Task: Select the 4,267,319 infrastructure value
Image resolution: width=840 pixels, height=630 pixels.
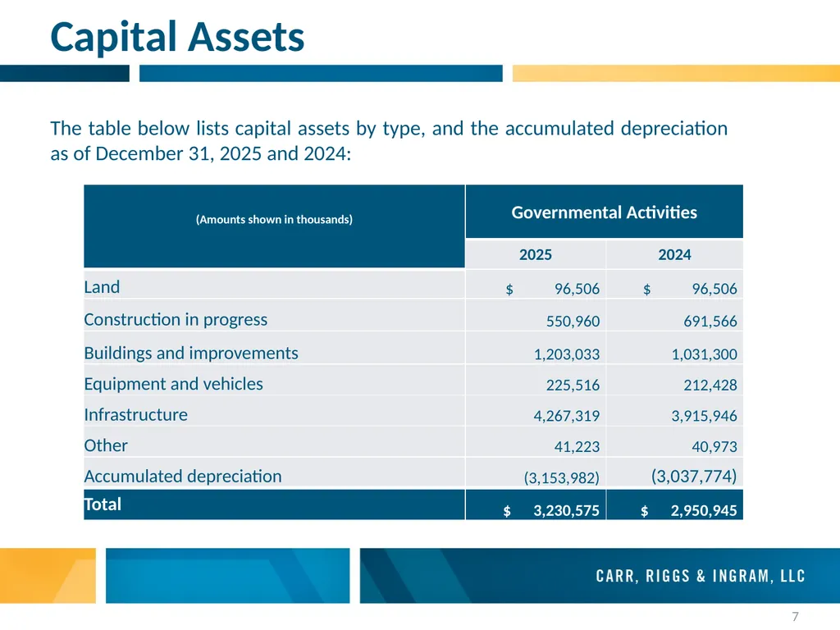Action: pos(567,416)
